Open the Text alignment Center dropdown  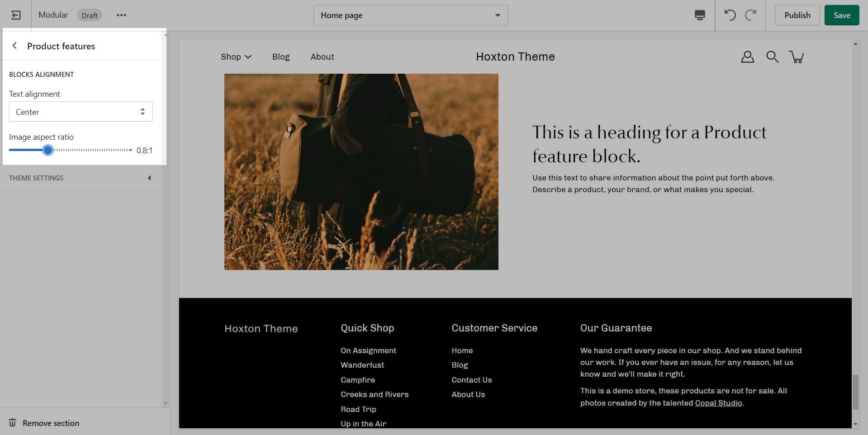(81, 112)
